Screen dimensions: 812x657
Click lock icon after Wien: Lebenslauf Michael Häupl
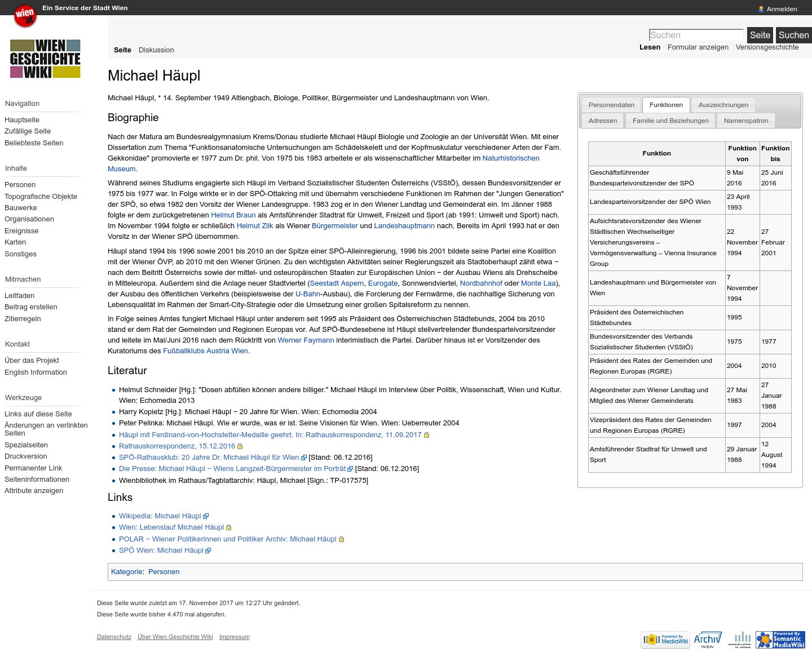tap(229, 528)
